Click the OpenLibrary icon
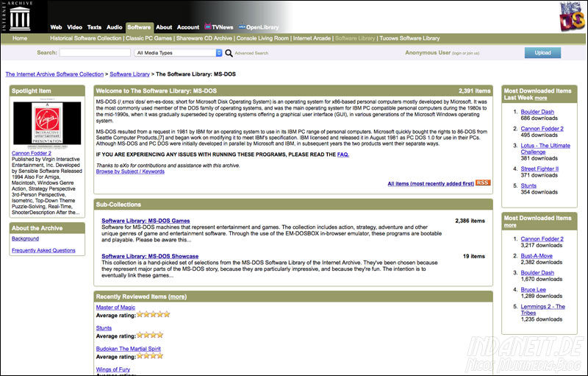The image size is (588, 376). pos(242,26)
